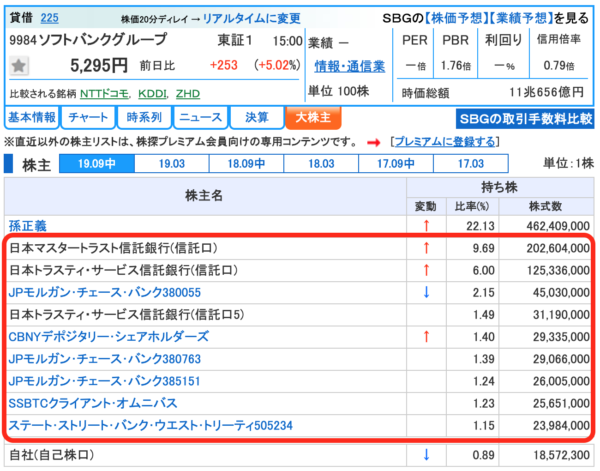Open compared stock ZHD

tap(188, 93)
